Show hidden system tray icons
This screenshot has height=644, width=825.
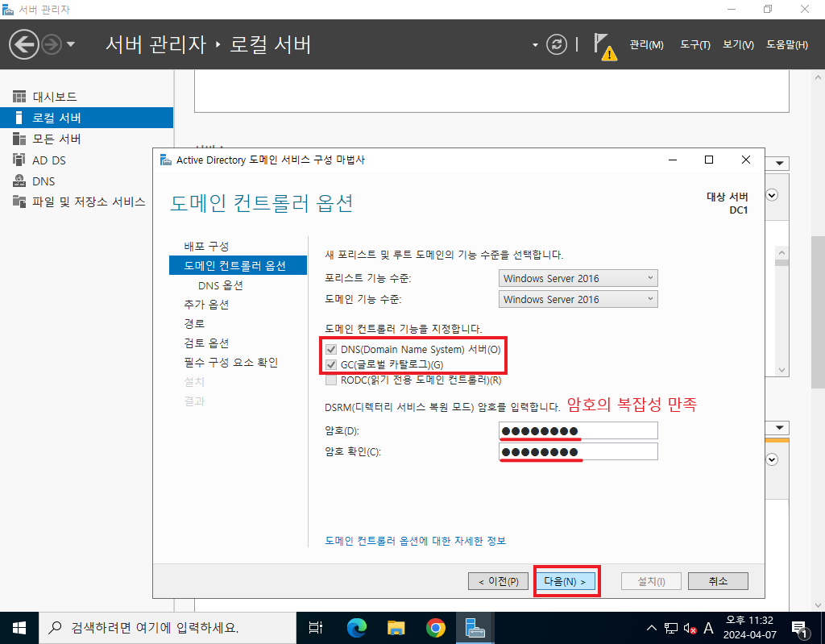(x=651, y=628)
